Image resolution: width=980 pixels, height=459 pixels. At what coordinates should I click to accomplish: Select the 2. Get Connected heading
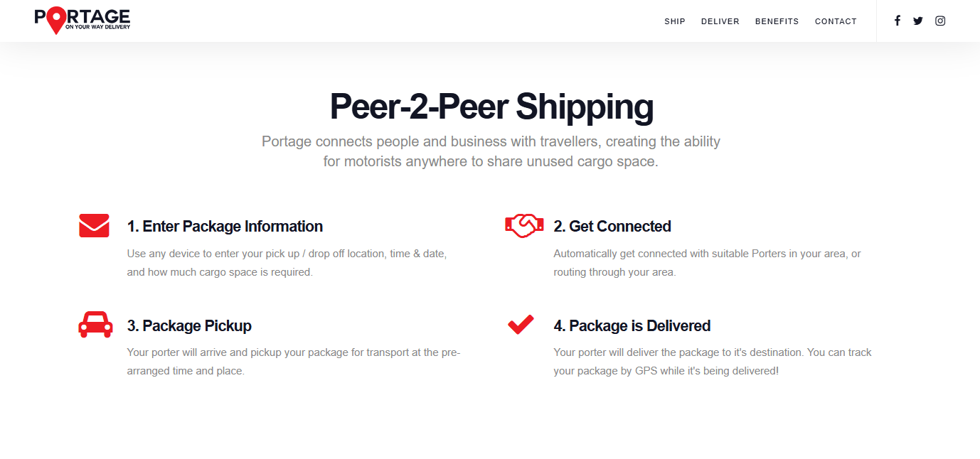(x=612, y=226)
